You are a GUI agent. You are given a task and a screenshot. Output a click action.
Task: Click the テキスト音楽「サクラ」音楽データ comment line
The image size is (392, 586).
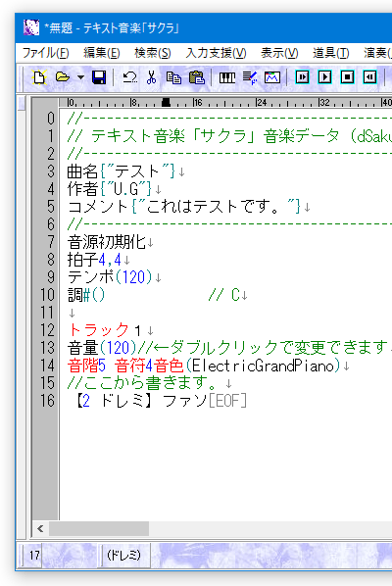pos(229,136)
